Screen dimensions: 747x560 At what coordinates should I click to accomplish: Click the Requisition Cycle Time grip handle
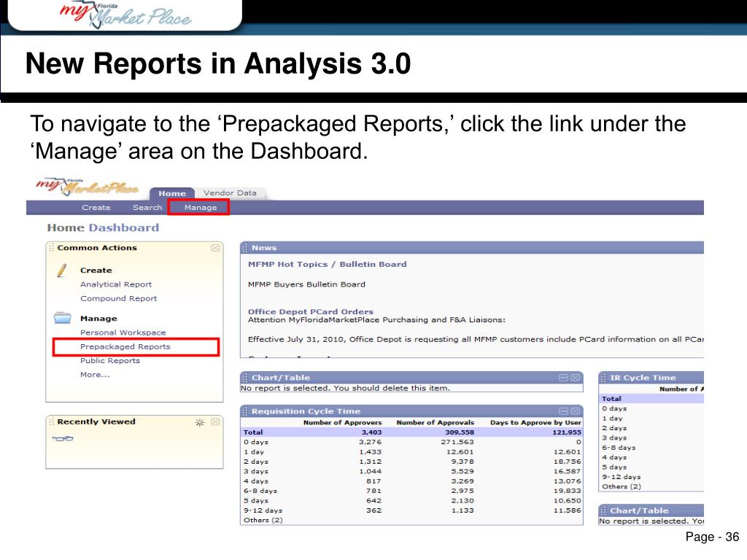coord(245,411)
